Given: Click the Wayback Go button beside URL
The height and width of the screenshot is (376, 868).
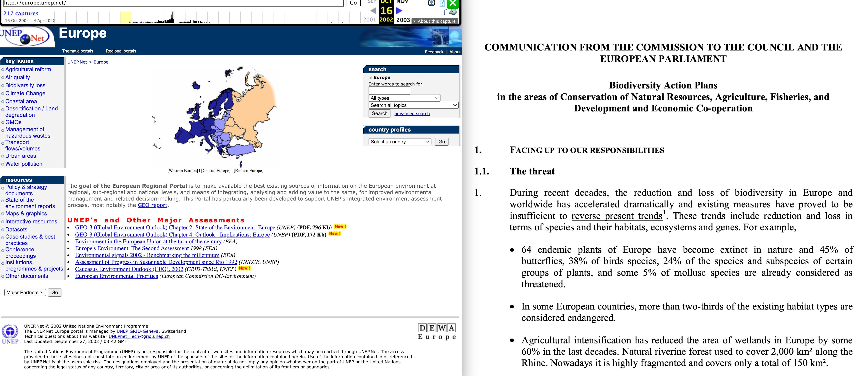Looking at the screenshot, I should [x=353, y=3].
